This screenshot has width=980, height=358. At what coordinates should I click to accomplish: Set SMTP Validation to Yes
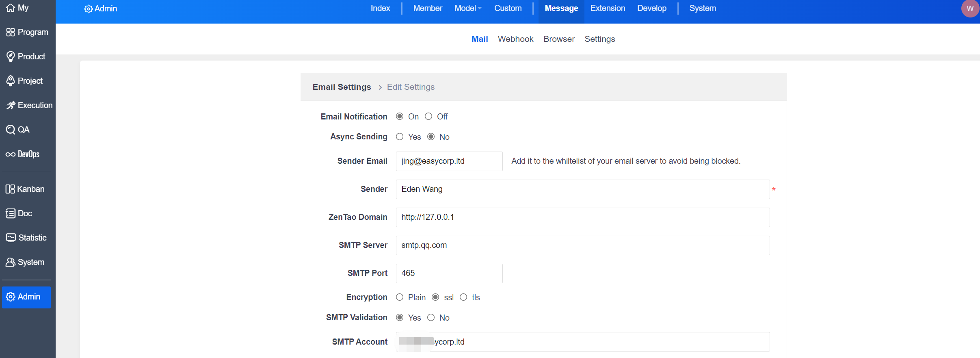(x=400, y=318)
